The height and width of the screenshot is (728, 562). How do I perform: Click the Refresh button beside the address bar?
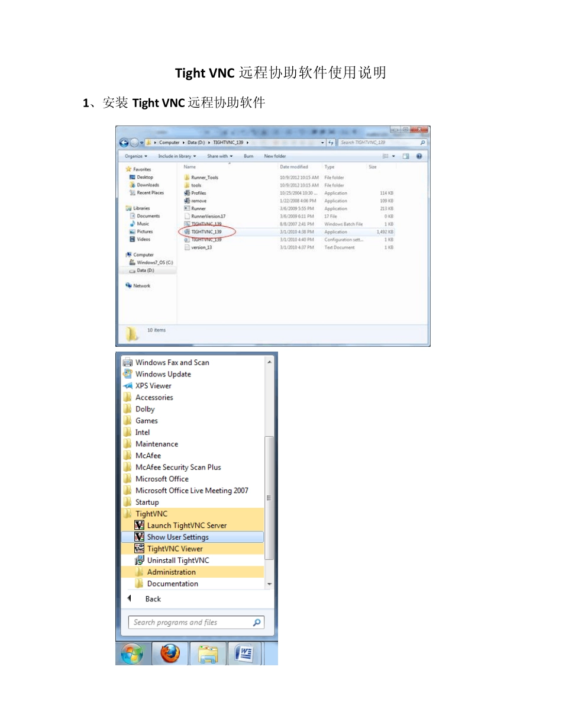click(331, 143)
